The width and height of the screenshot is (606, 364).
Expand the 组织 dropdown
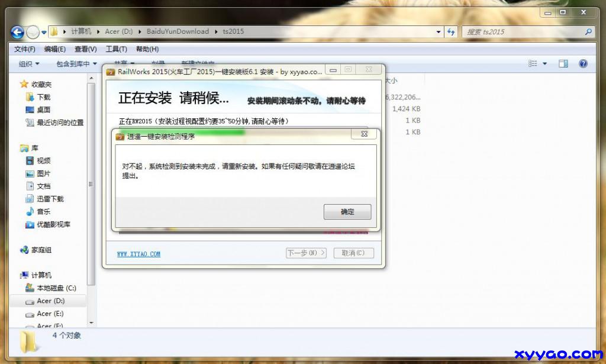click(x=29, y=64)
